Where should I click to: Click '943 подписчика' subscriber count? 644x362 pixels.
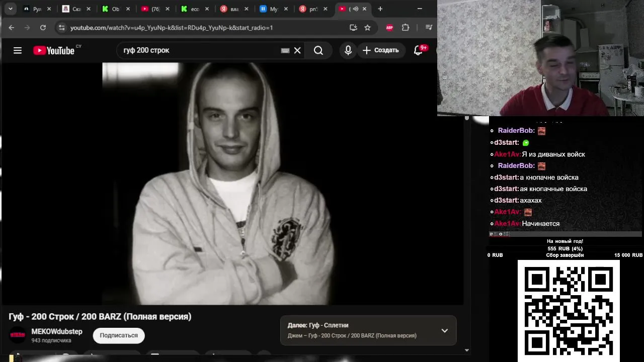51,341
